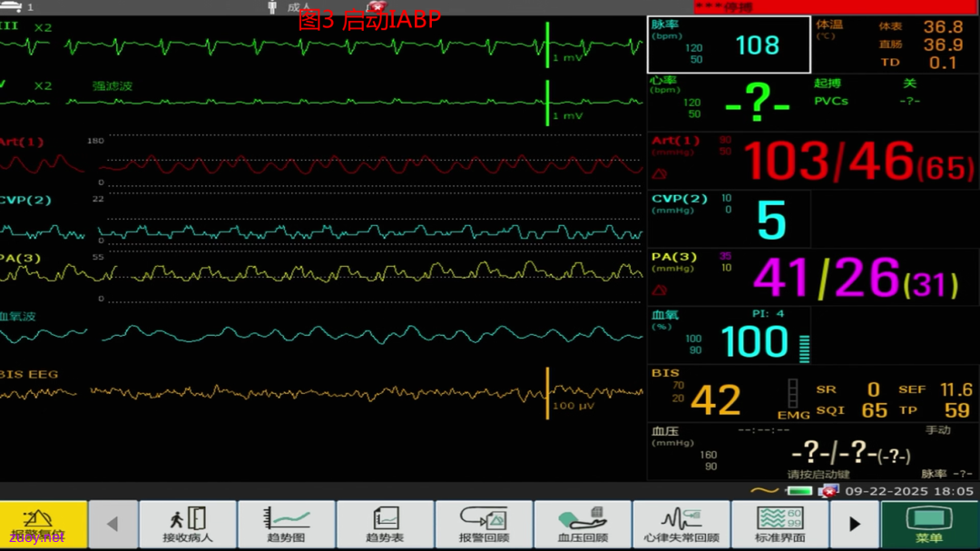Click the 'press start key' (请按启动键) prompt
Viewport: 980px width, 551px height.
(818, 474)
